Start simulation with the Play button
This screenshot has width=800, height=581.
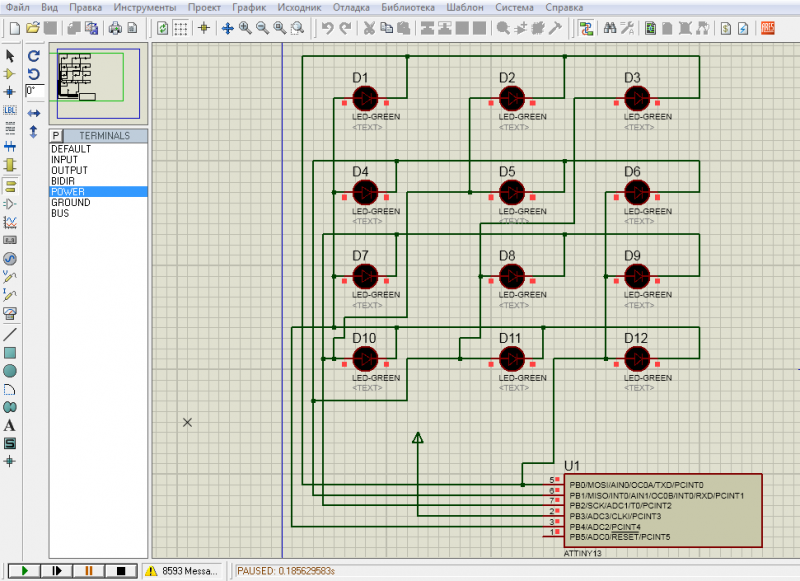tap(23, 571)
